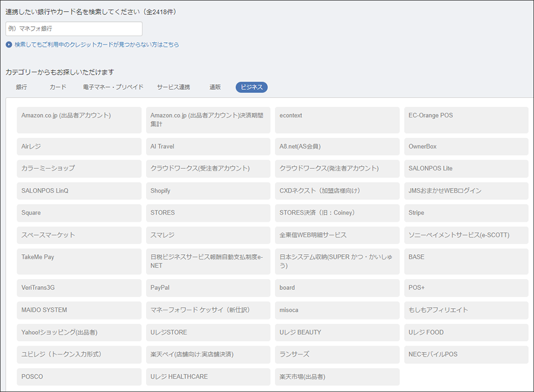This screenshot has width=534, height=392.
Task: Pick VeriTrans3G
Action: coord(79,288)
